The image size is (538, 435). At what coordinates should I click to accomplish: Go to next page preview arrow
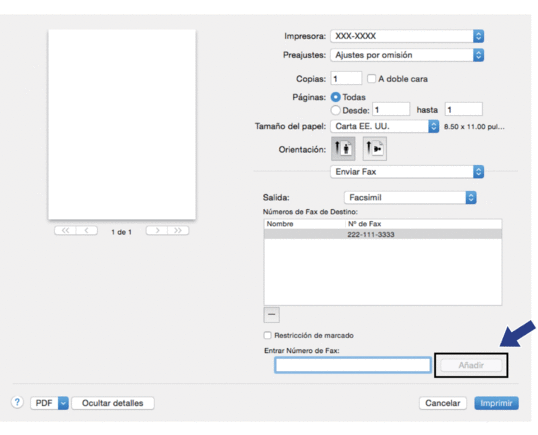pyautogui.click(x=157, y=231)
